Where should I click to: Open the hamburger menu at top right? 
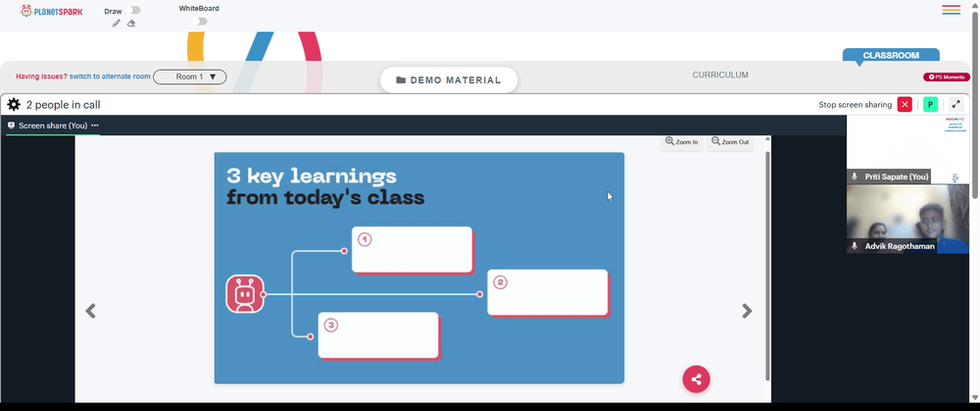(x=952, y=10)
